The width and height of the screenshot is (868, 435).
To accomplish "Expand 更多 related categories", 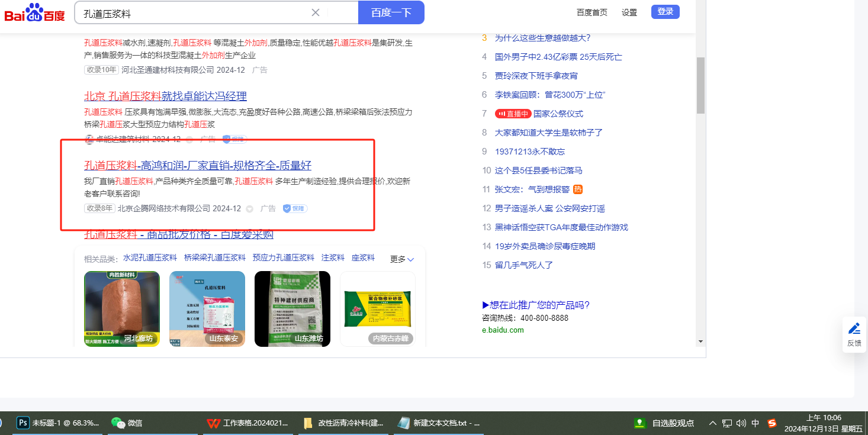I will pos(402,259).
